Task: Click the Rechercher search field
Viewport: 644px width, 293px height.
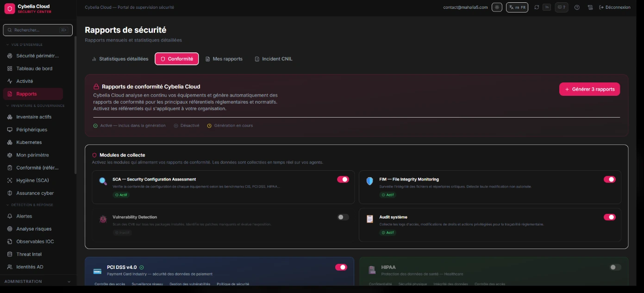Action: coord(38,30)
